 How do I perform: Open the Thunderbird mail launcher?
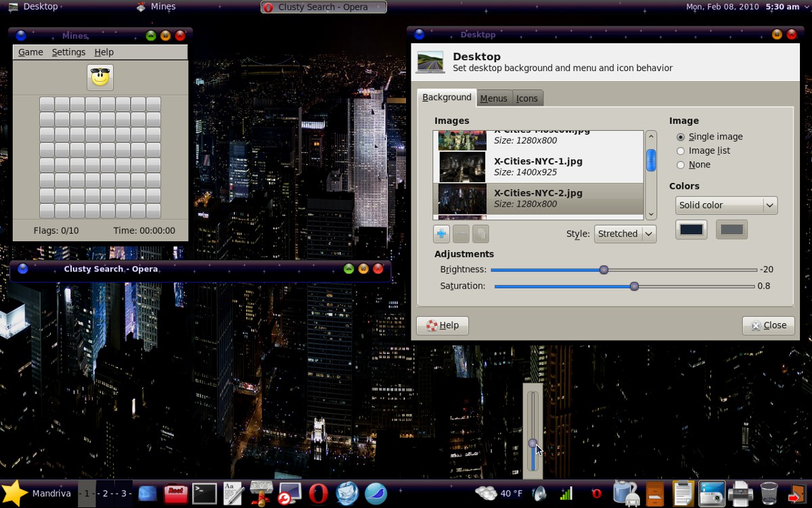click(x=348, y=494)
